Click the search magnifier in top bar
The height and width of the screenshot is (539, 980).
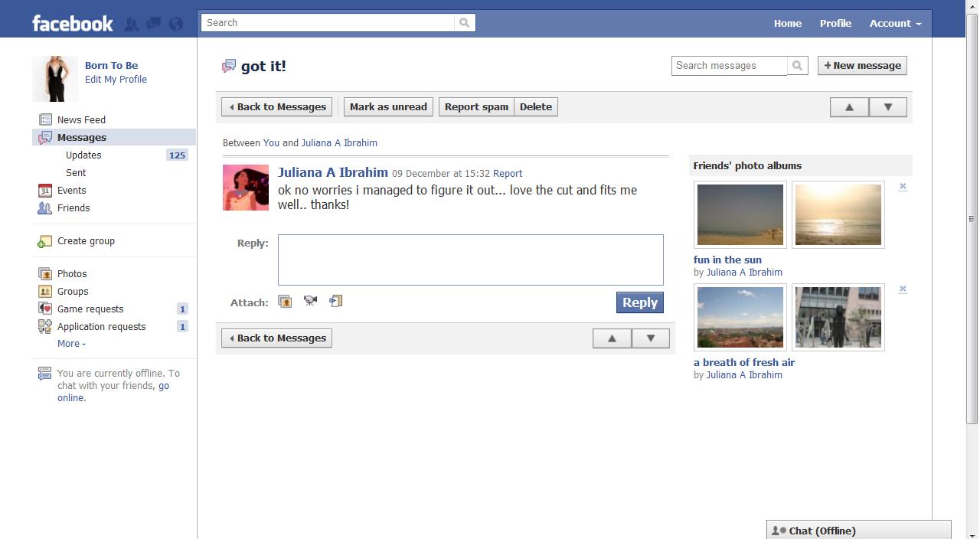[x=464, y=23]
